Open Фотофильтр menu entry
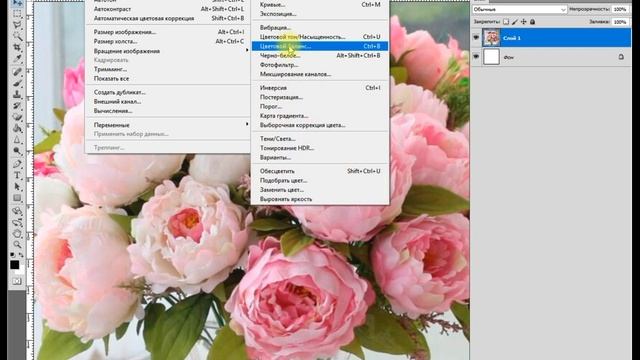The width and height of the screenshot is (640, 360). point(320,65)
